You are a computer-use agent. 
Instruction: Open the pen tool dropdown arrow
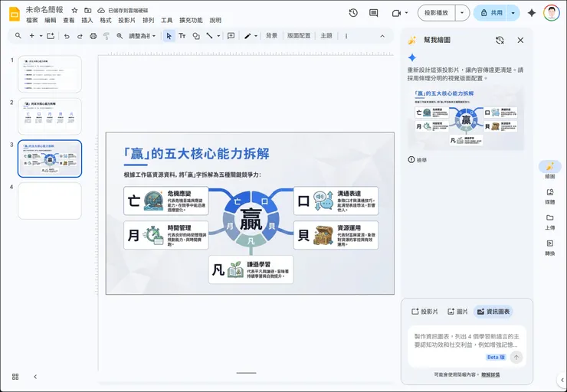pyautogui.click(x=256, y=36)
